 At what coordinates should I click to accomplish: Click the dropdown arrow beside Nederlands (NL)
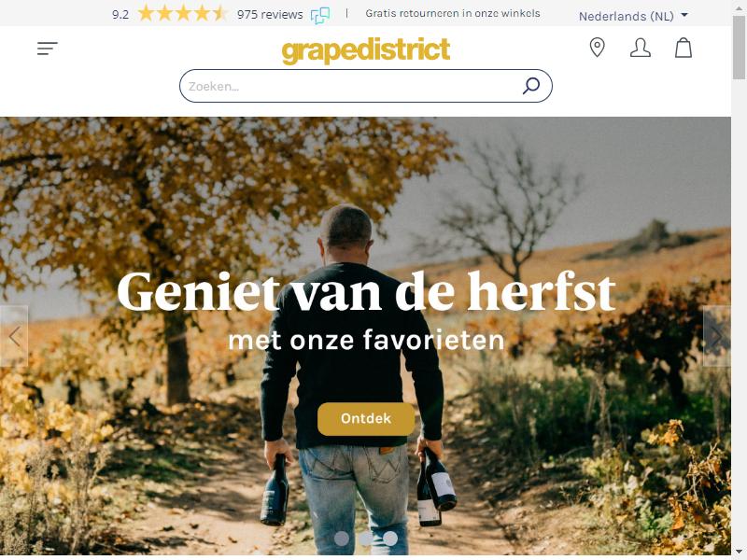coord(684,15)
